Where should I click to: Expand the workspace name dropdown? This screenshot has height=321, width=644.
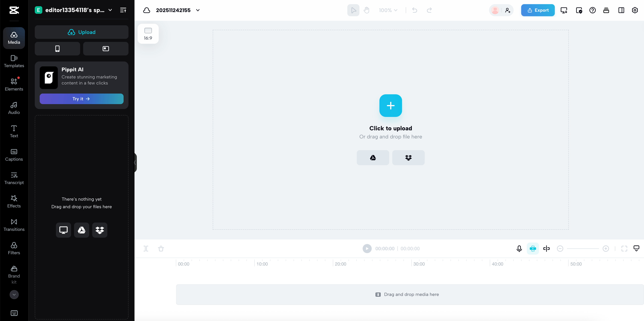pos(110,10)
